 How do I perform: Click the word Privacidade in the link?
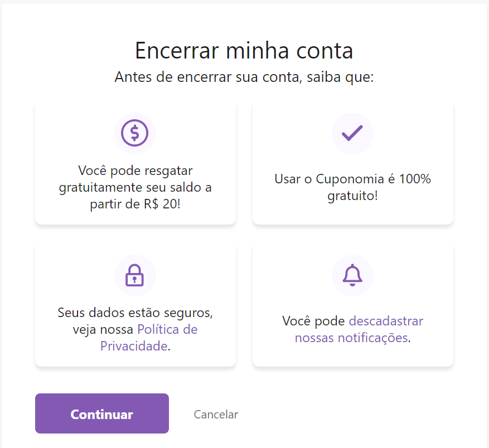click(134, 346)
